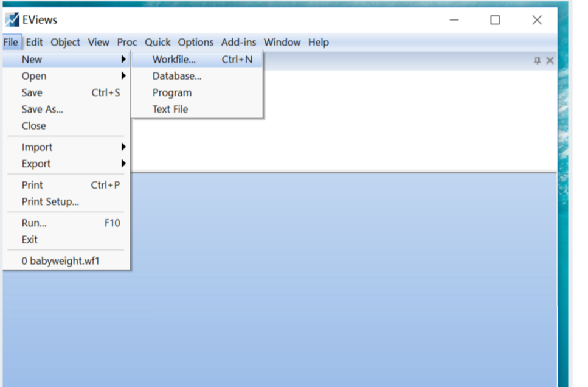This screenshot has height=387, width=588.
Task: Click Close in the File menu
Action: tap(66, 125)
